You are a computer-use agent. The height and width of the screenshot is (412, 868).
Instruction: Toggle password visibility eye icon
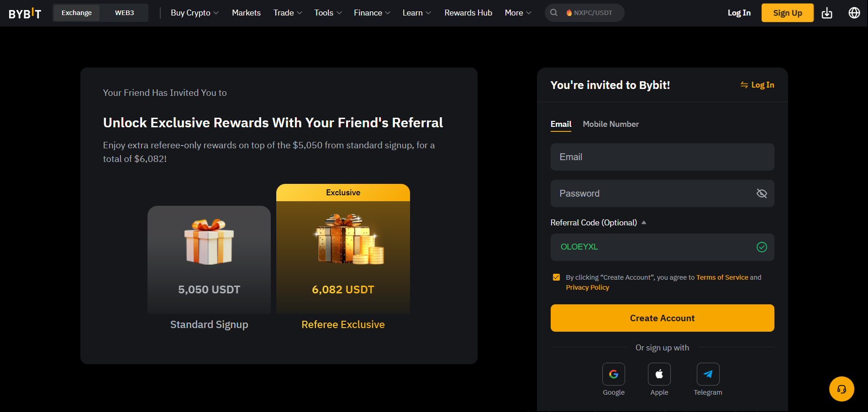[x=761, y=193]
